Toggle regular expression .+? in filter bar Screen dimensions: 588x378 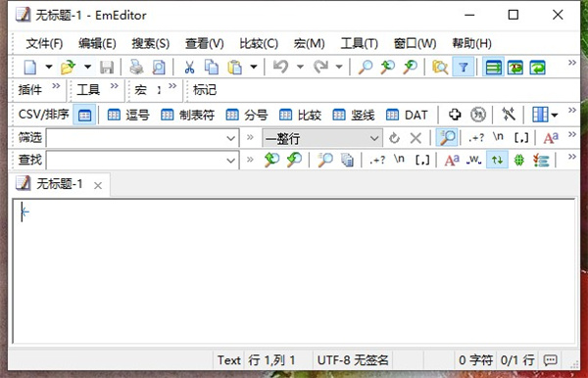[476, 138]
